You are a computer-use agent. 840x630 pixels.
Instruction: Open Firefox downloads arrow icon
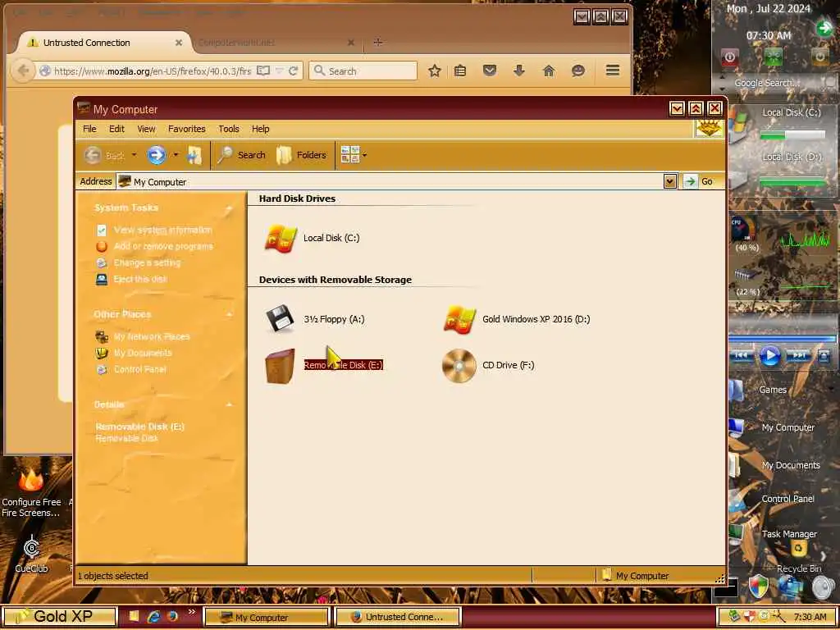519,71
